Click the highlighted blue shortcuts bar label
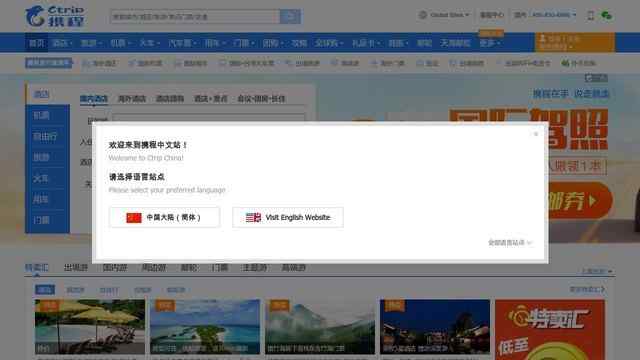Viewport: 640px width, 360px height. (x=49, y=63)
